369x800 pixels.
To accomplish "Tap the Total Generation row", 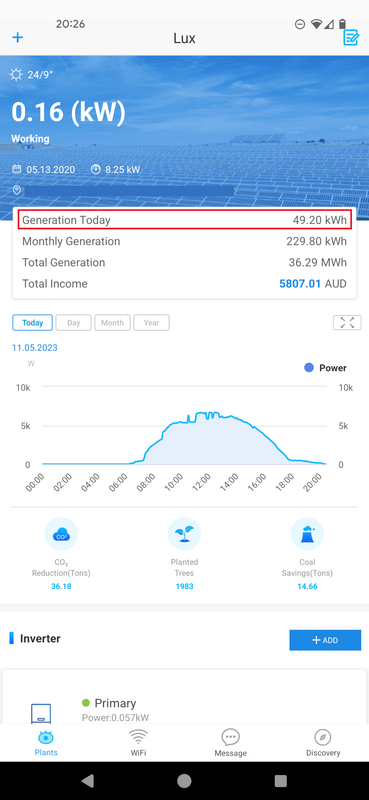I will point(184,262).
